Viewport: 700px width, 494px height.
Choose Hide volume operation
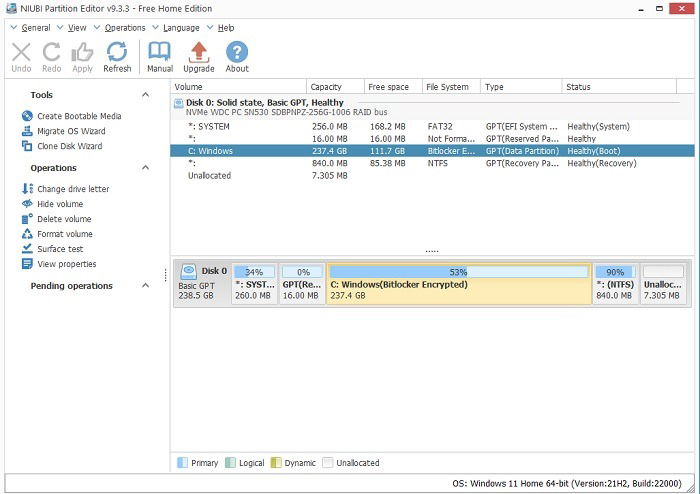tap(60, 204)
